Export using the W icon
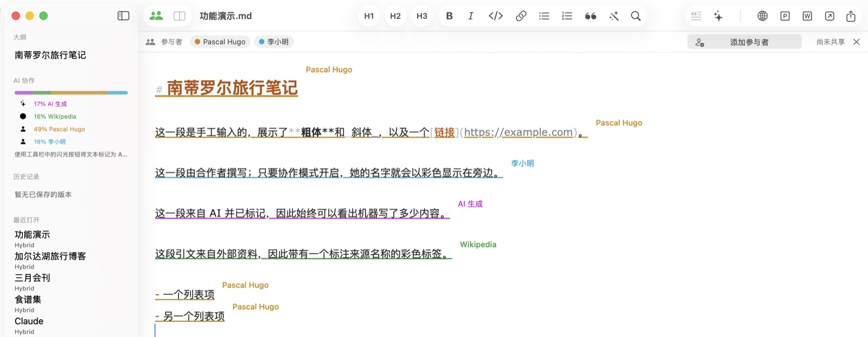This screenshot has height=337, width=868. 807,16
